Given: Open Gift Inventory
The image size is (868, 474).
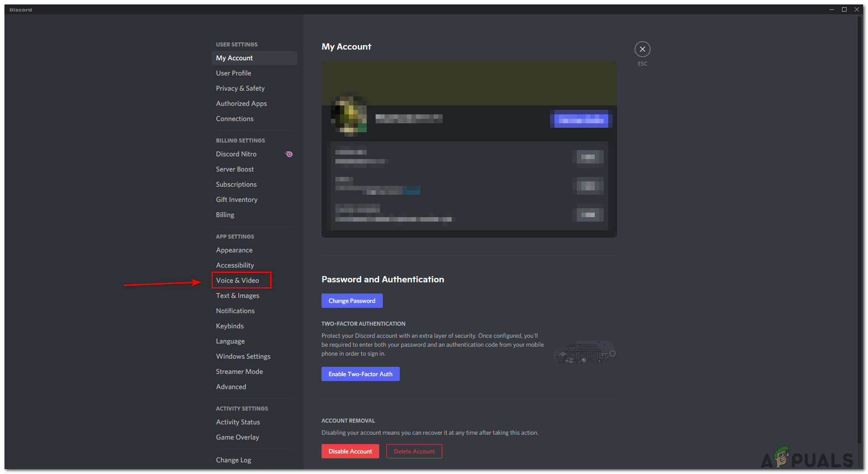Looking at the screenshot, I should [254, 200].
